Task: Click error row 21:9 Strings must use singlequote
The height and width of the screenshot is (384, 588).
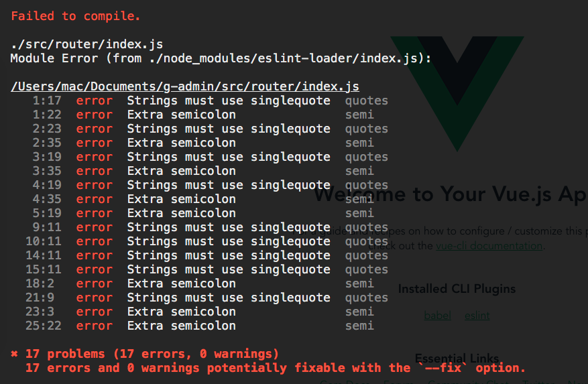Action: (x=207, y=298)
